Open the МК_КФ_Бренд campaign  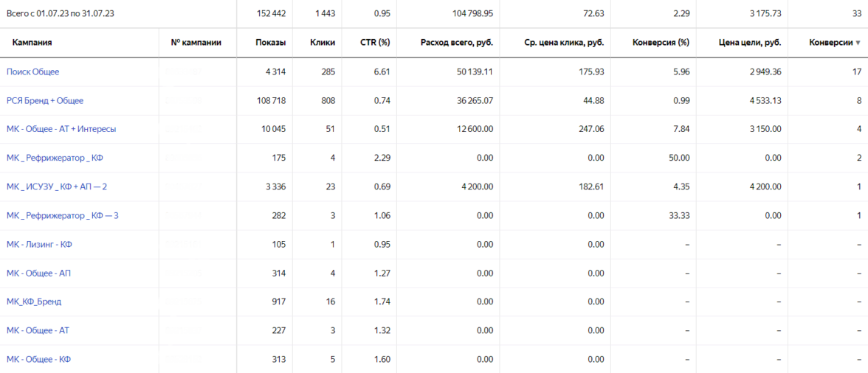(34, 301)
